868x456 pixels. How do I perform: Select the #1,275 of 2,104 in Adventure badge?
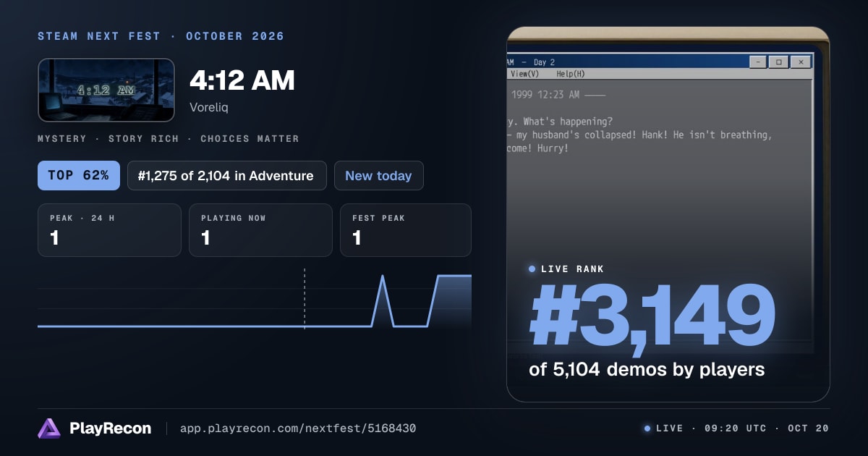point(227,176)
